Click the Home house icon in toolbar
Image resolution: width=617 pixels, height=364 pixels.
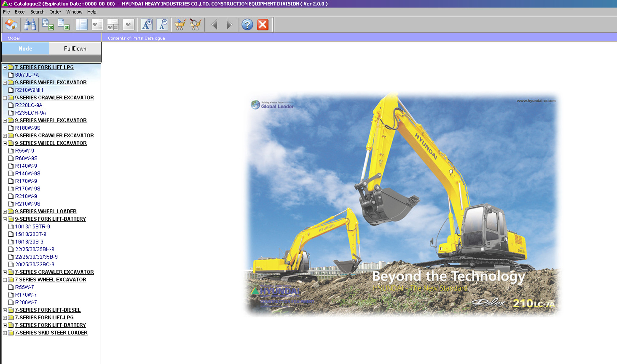point(11,25)
